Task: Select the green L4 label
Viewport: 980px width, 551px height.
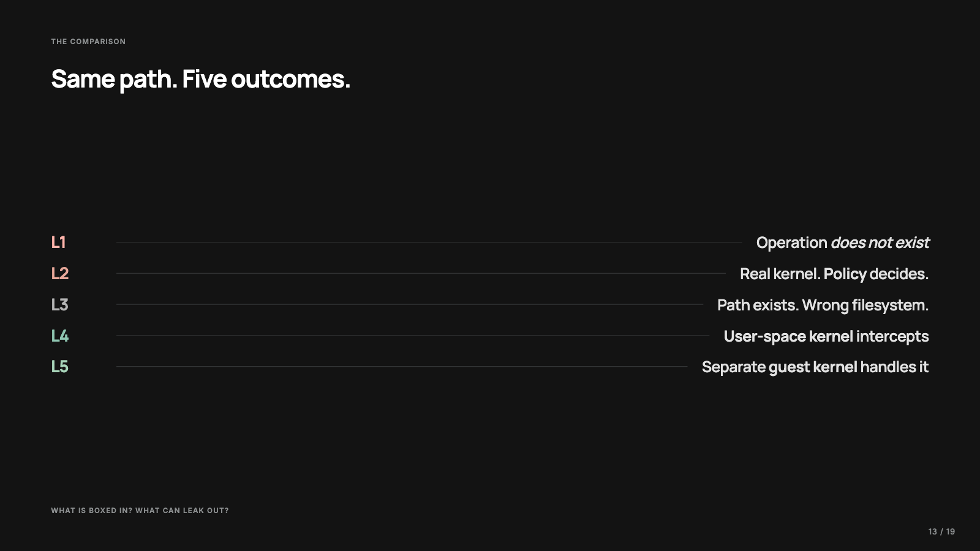Action: 60,335
